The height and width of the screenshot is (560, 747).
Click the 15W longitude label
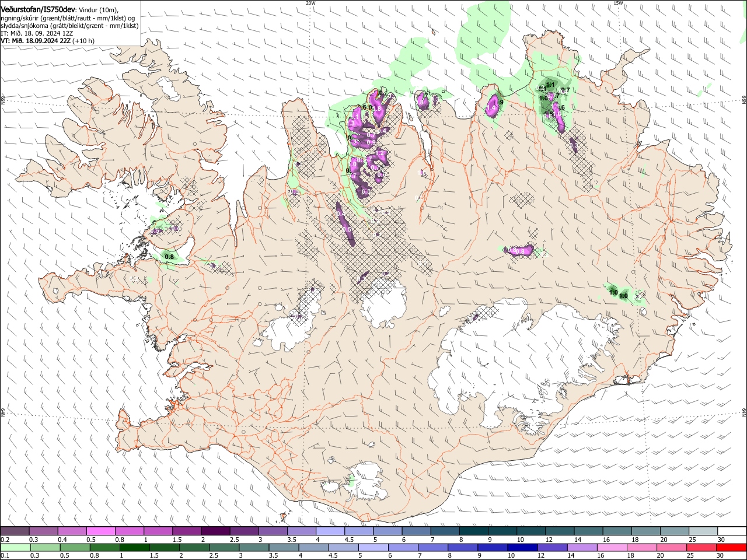pos(618,3)
